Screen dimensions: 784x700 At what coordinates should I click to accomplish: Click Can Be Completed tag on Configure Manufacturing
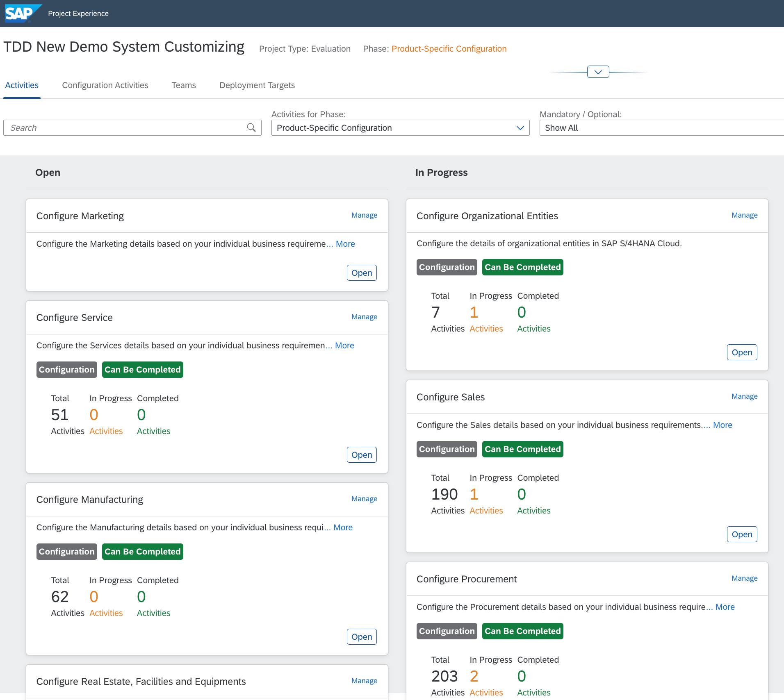pyautogui.click(x=143, y=552)
